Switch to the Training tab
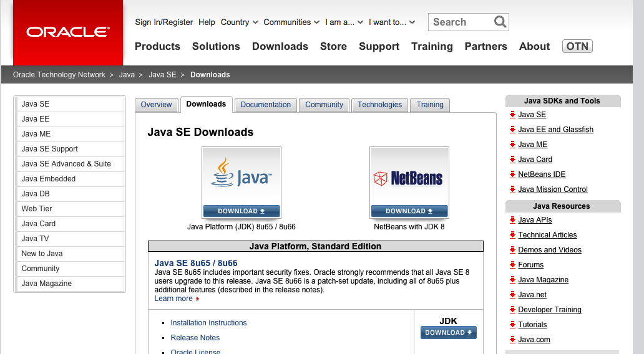Image resolution: width=644 pixels, height=354 pixels. 430,105
